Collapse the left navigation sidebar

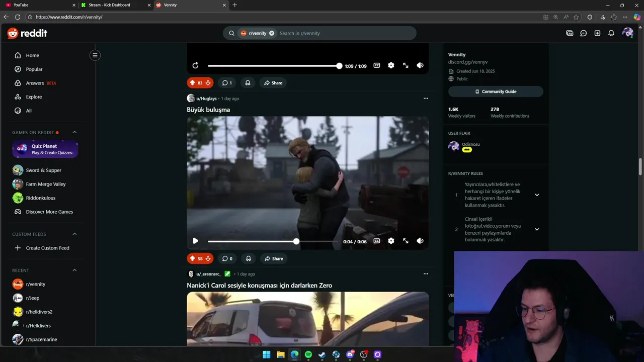pos(95,55)
